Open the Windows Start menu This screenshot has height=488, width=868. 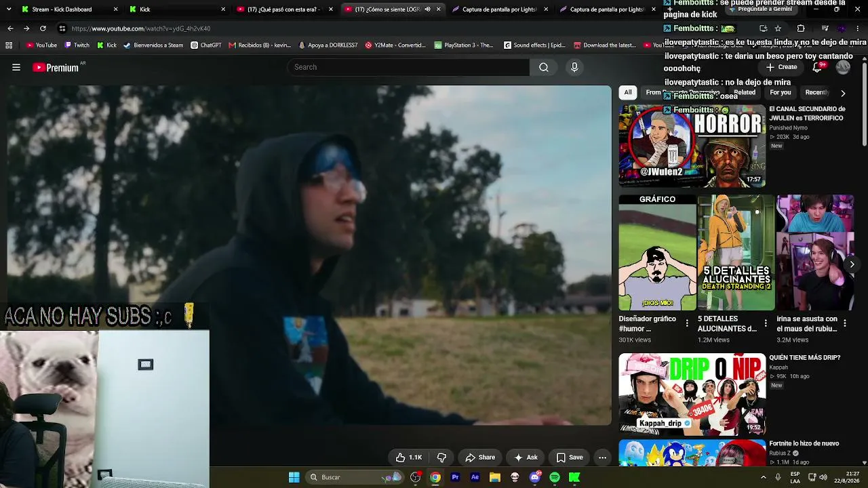pos(294,477)
